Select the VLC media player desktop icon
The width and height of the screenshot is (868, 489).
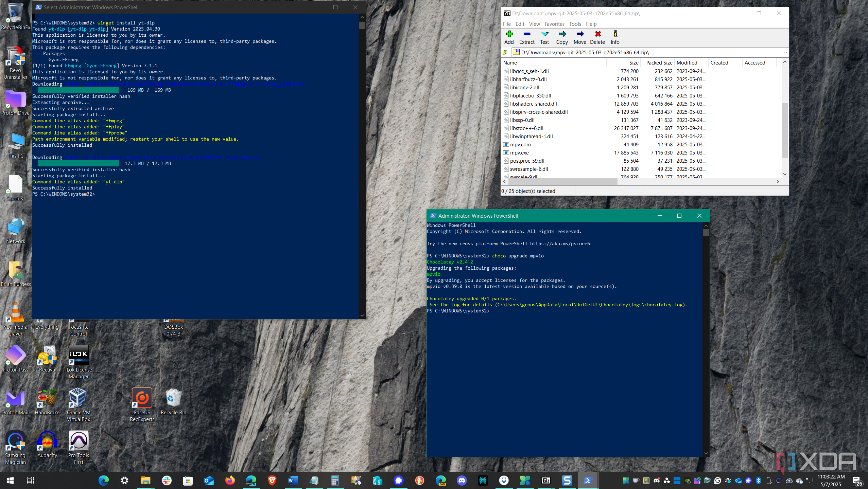15,319
